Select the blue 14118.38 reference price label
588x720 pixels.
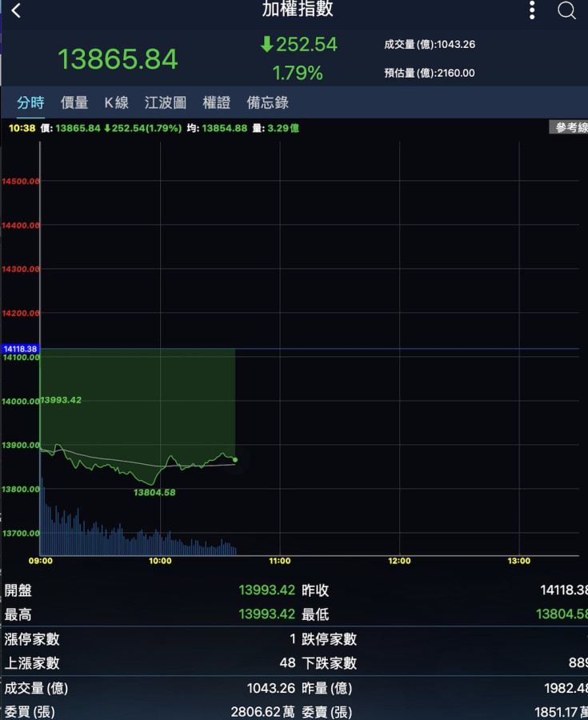tap(21, 349)
